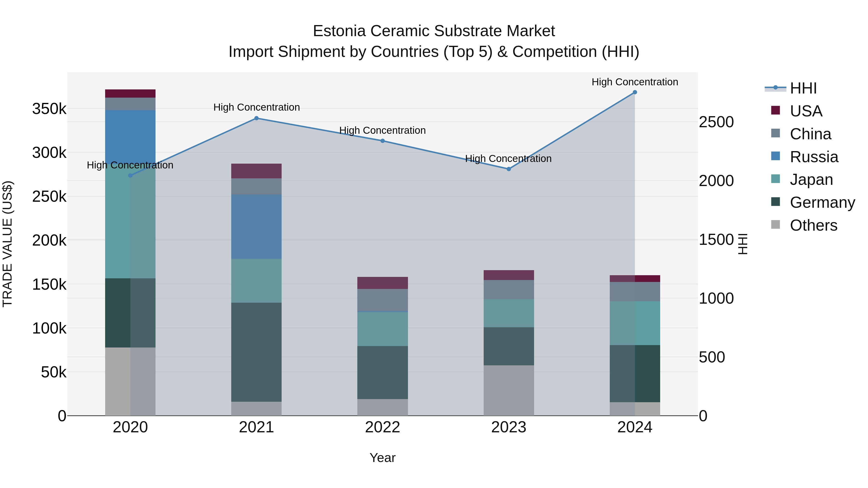The image size is (868, 488).
Task: Click the x-axis label 2023
Action: [x=509, y=427]
